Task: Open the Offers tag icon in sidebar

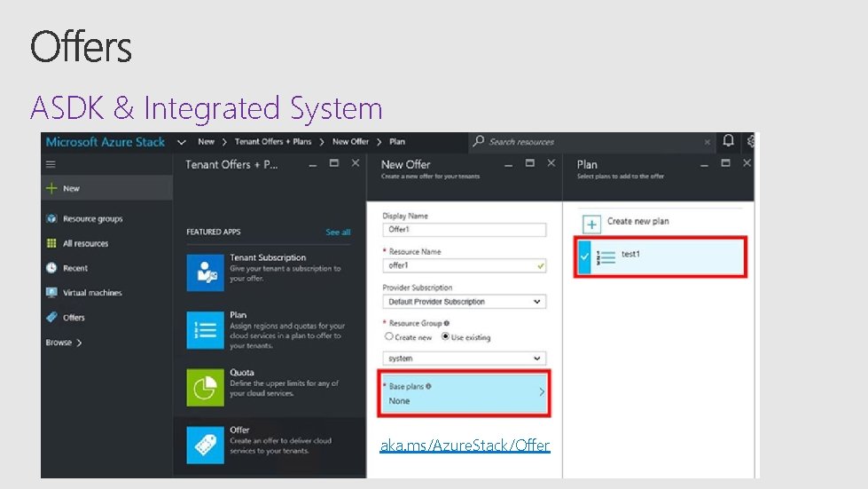Action: tap(51, 318)
